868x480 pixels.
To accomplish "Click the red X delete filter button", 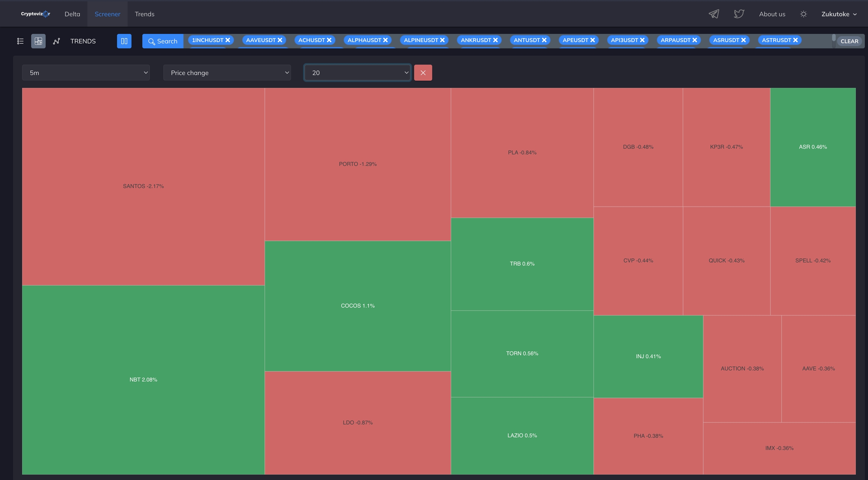I will pos(423,73).
